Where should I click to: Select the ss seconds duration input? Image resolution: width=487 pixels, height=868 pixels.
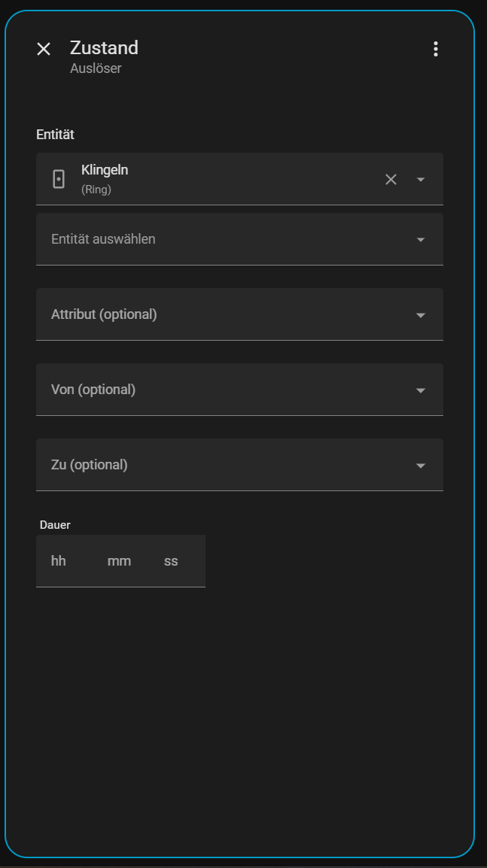click(172, 561)
